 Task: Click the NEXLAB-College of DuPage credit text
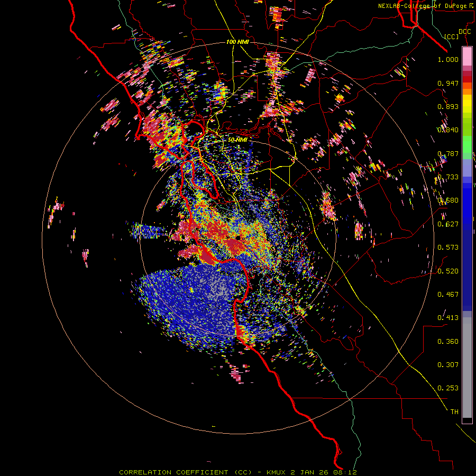[x=422, y=6]
